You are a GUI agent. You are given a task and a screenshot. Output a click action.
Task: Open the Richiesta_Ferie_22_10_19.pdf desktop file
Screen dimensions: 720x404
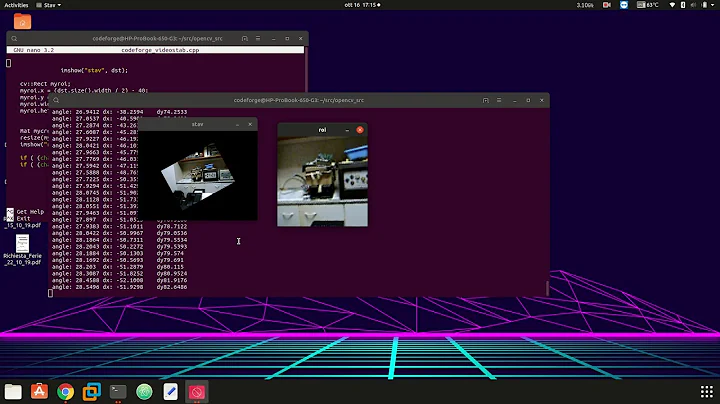[22, 250]
